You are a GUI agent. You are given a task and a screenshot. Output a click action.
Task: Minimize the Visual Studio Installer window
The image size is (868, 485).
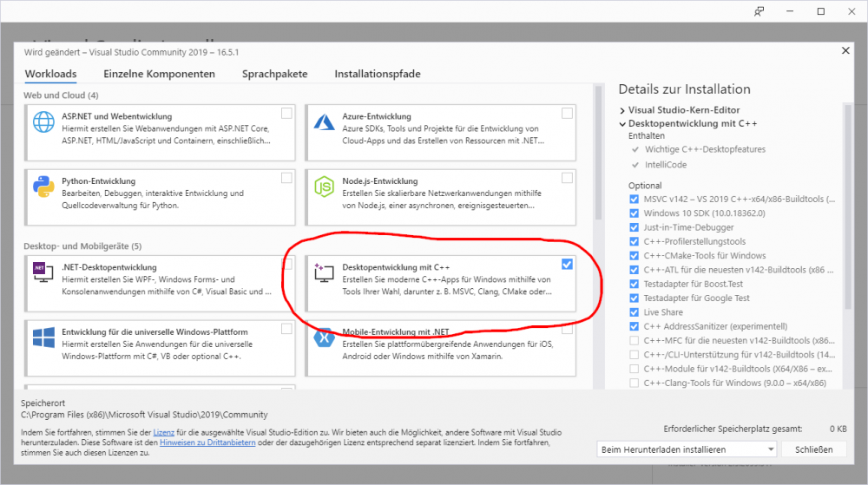tap(790, 11)
